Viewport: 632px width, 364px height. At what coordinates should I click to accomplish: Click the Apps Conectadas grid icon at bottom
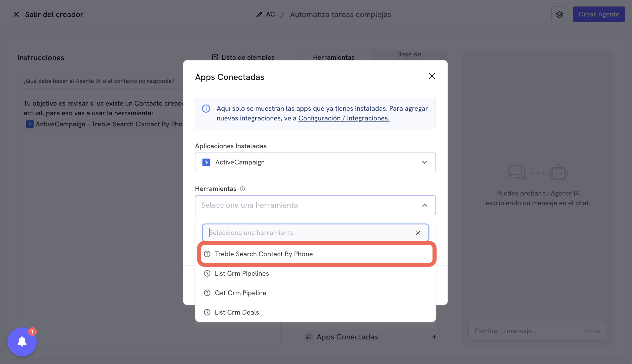308,337
